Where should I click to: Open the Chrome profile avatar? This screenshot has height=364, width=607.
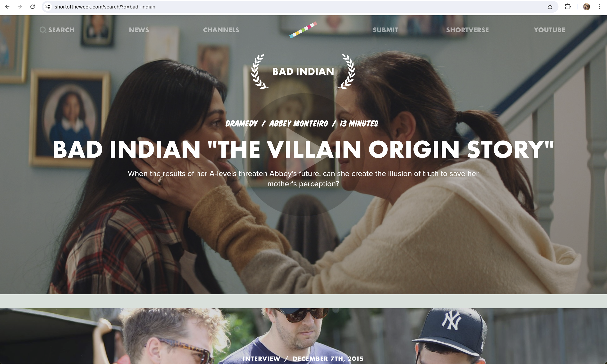(x=586, y=7)
